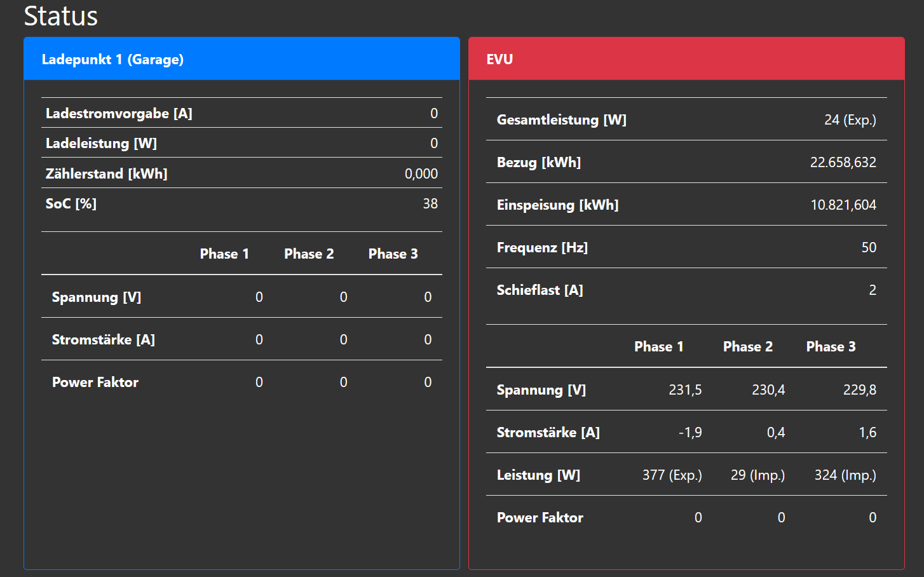Select the SoC [%] label
Viewport: 924px width, 577px height.
[71, 203]
